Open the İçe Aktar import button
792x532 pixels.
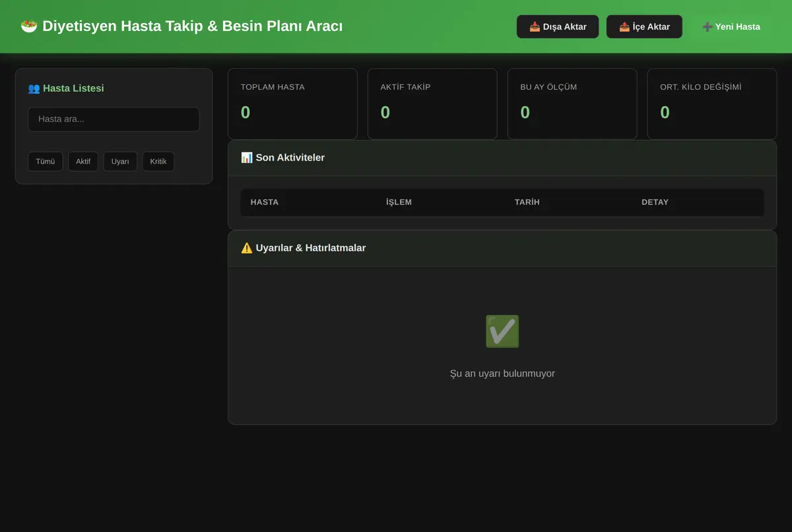coord(644,26)
